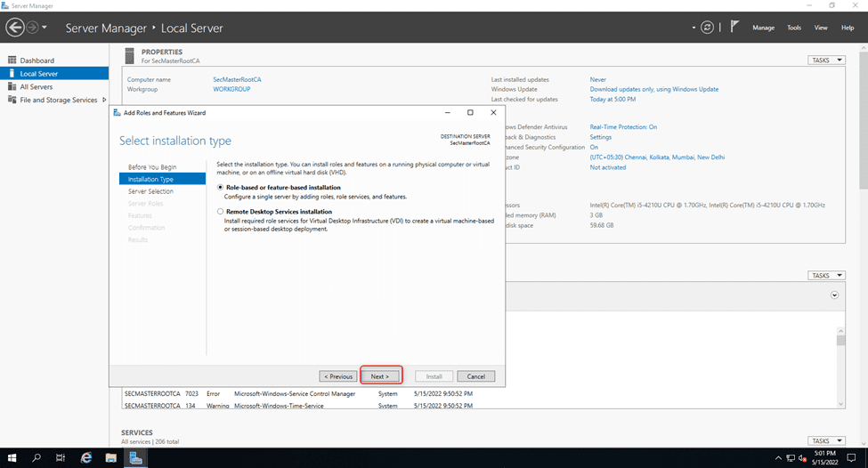Select the event row with ID 7023
The image size is (868, 468).
coord(299,394)
